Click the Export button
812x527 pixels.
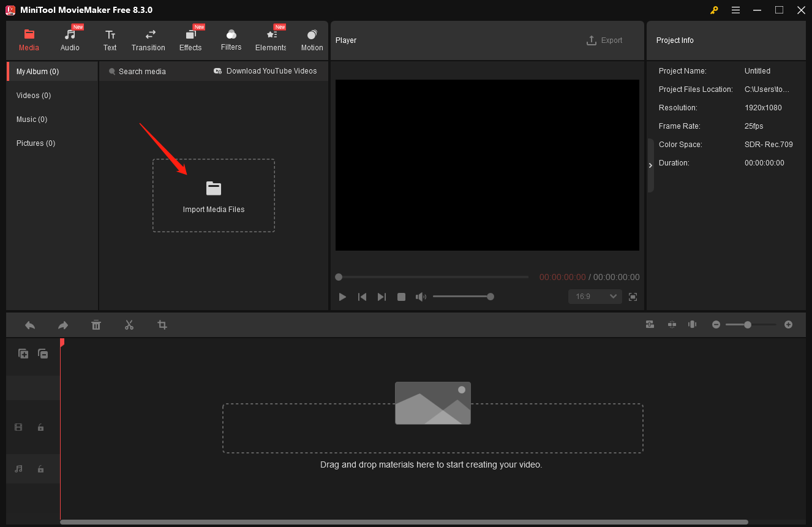point(604,40)
